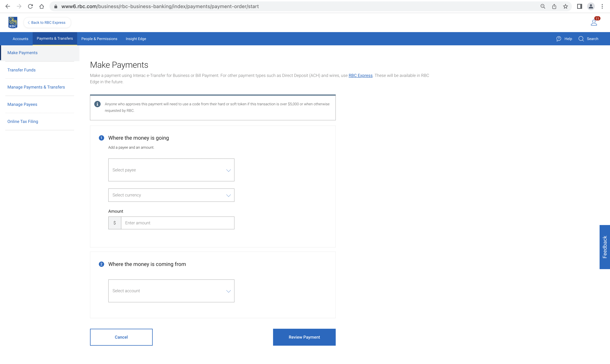Open user profile notifications icon
The image size is (610, 364).
(x=594, y=23)
